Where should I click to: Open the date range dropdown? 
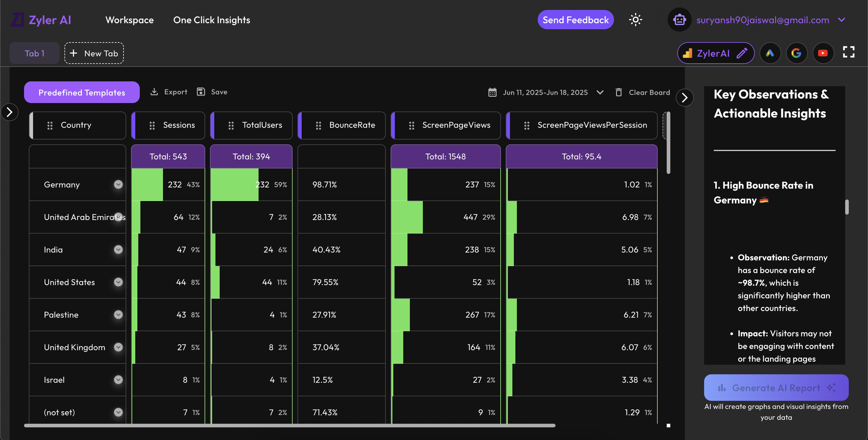600,92
